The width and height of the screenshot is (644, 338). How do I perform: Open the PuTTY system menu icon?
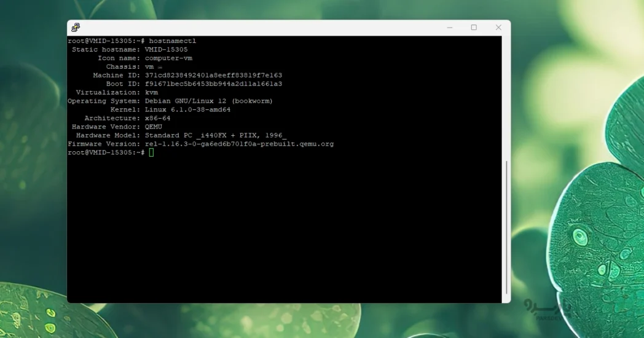[76, 28]
